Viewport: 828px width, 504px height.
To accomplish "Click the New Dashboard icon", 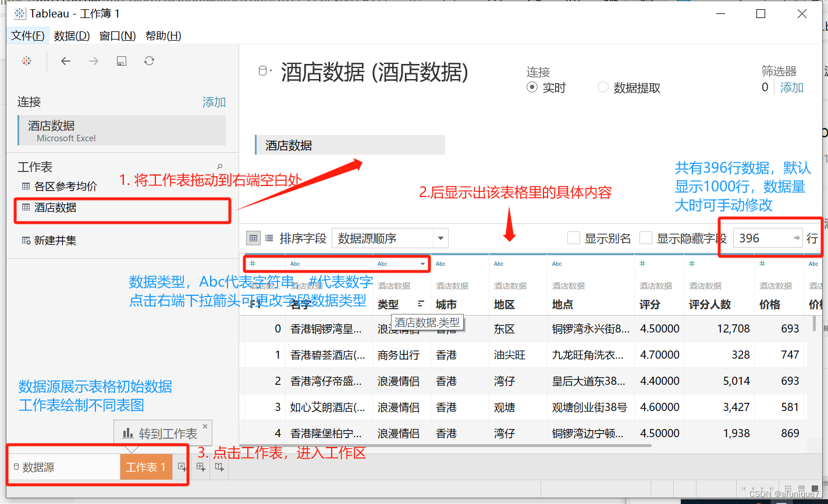I will 201,467.
